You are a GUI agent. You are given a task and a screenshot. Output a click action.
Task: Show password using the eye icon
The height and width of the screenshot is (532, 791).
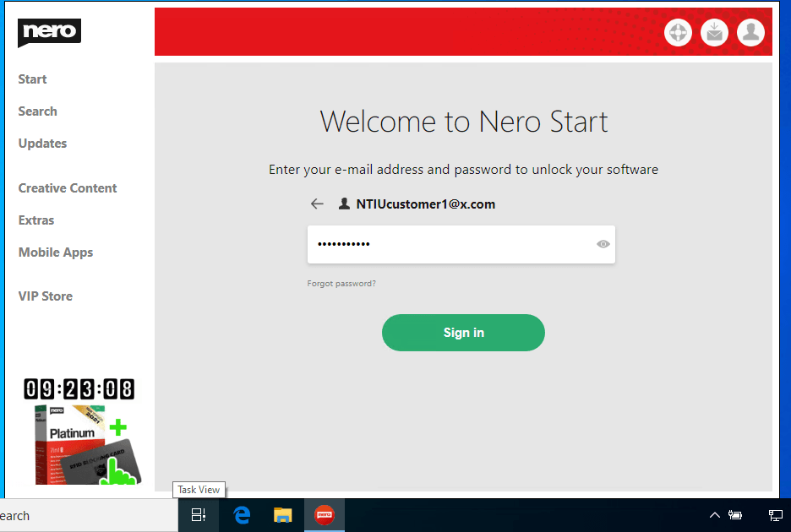[603, 244]
